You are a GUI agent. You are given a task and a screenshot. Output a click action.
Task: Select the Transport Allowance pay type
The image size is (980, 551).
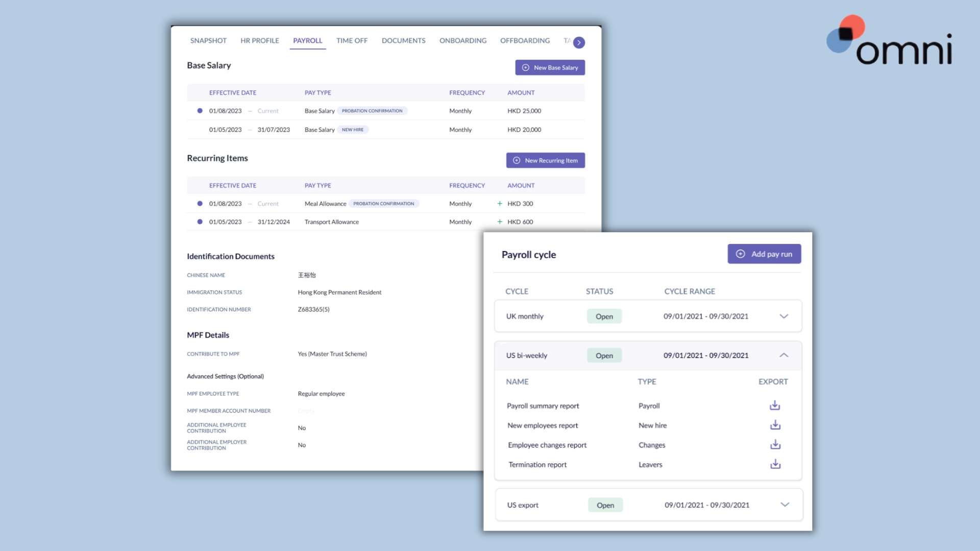point(332,222)
